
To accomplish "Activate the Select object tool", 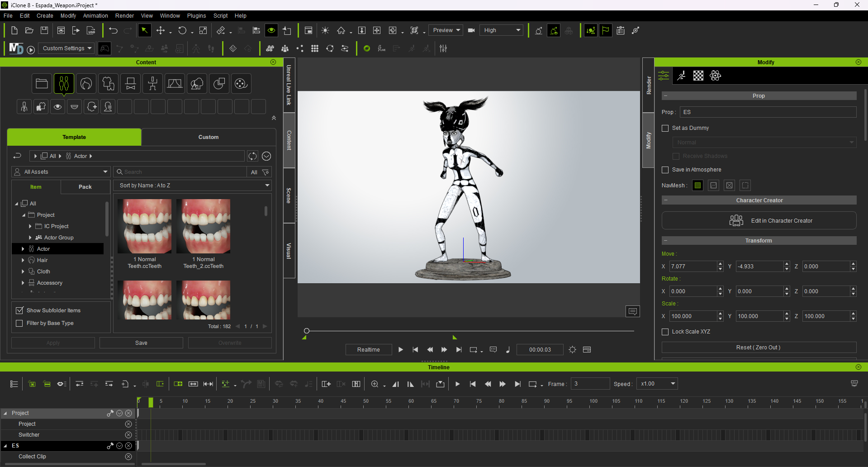I will [x=144, y=30].
